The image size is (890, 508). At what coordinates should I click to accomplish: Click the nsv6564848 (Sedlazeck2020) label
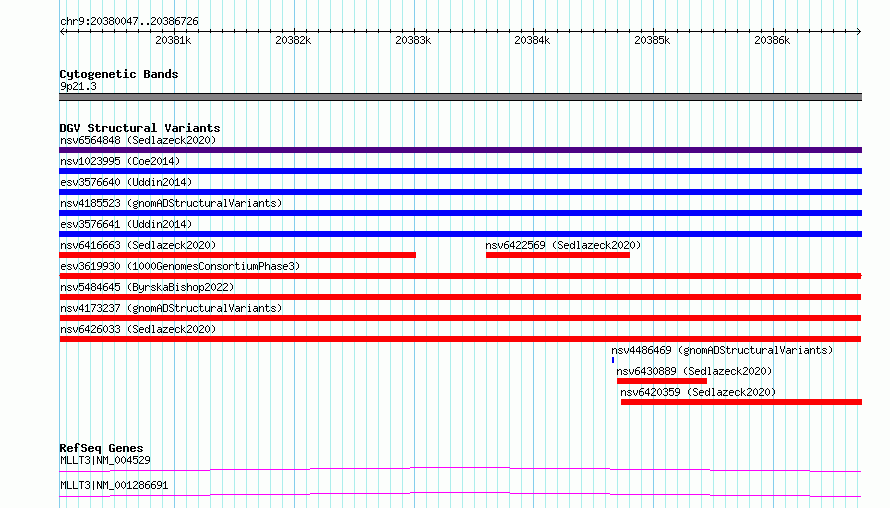pyautogui.click(x=138, y=140)
